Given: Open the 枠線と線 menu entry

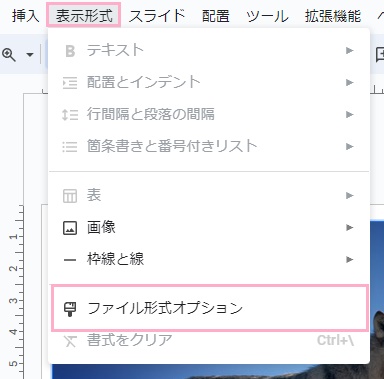Looking at the screenshot, I should coord(209,259).
